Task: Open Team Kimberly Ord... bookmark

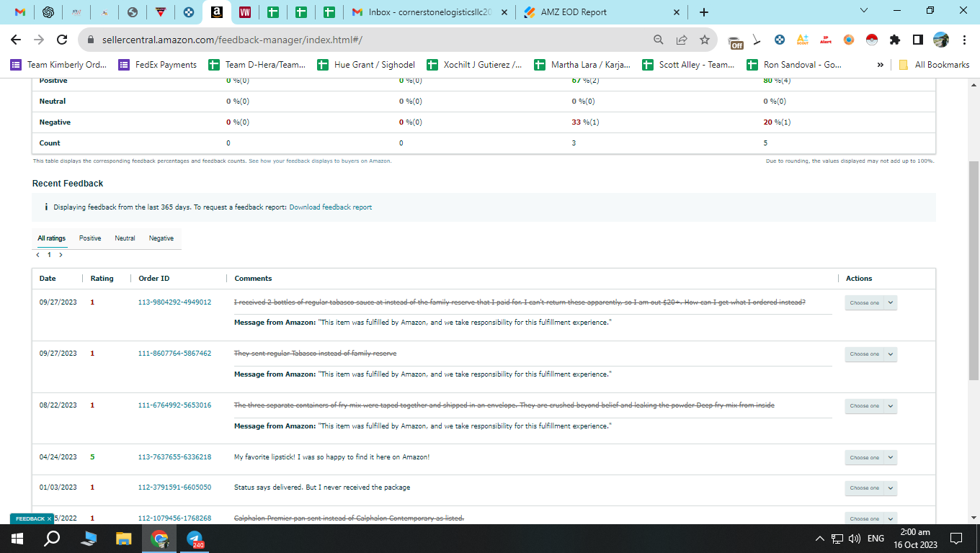Action: click(x=58, y=65)
